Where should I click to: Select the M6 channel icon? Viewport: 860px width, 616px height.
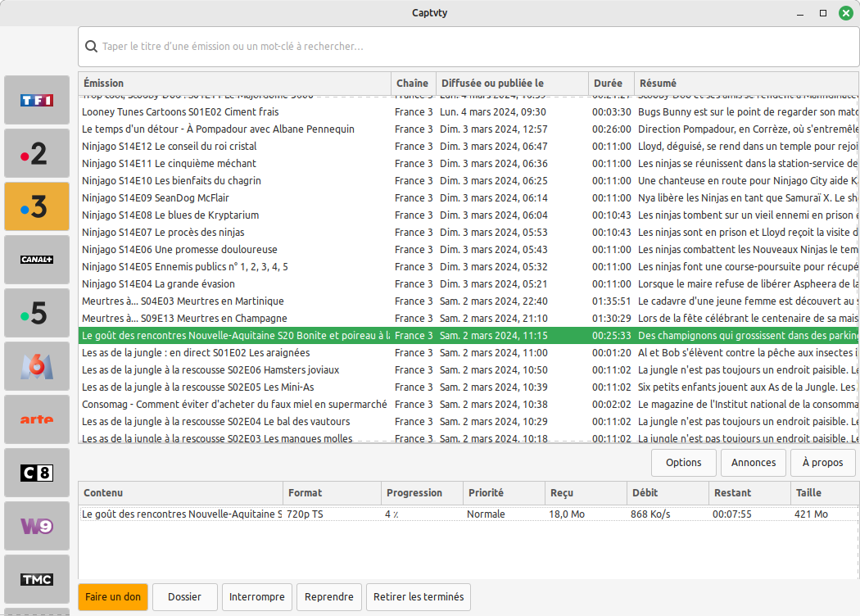(x=37, y=366)
